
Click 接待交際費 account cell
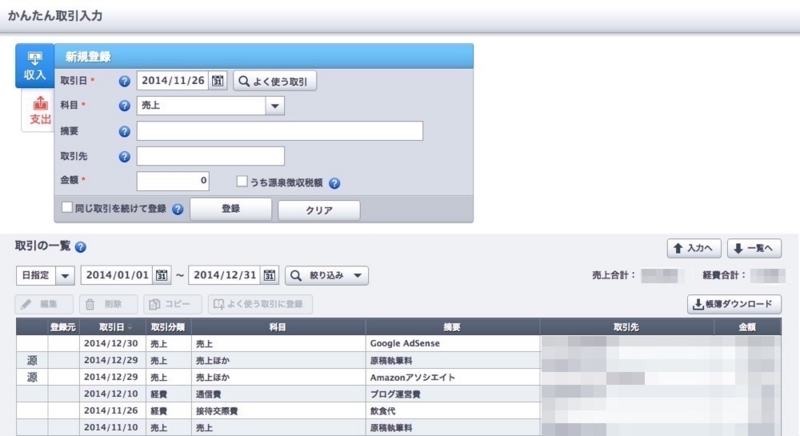[x=278, y=411]
